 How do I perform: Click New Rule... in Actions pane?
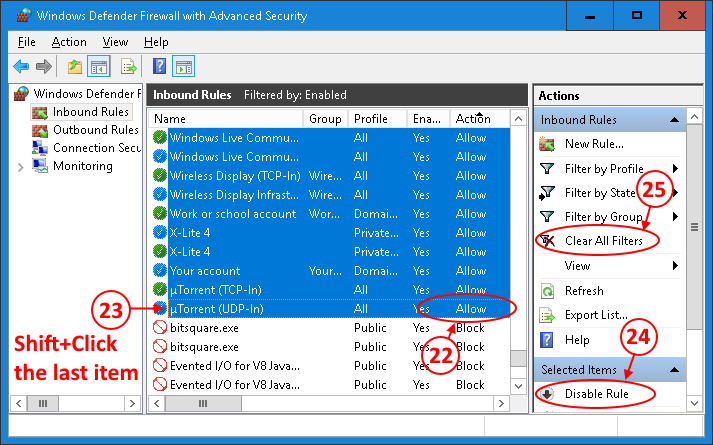(594, 144)
